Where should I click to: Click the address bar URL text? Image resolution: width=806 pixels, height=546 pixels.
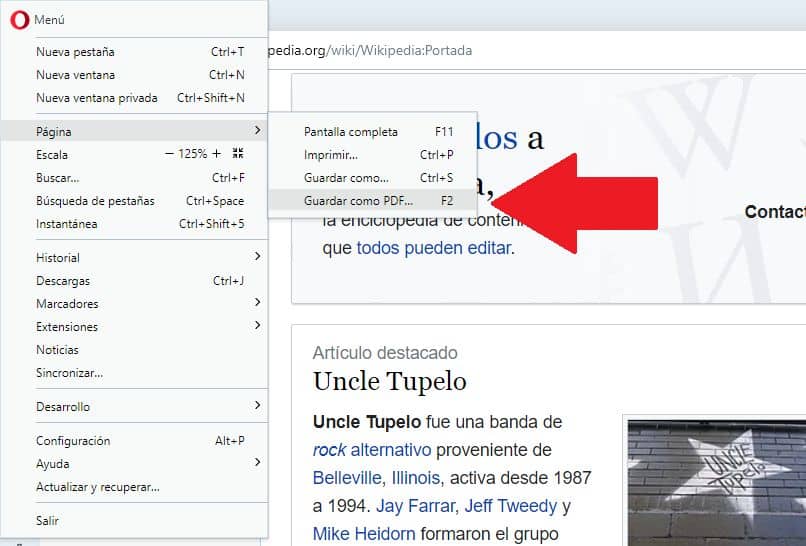[370, 50]
